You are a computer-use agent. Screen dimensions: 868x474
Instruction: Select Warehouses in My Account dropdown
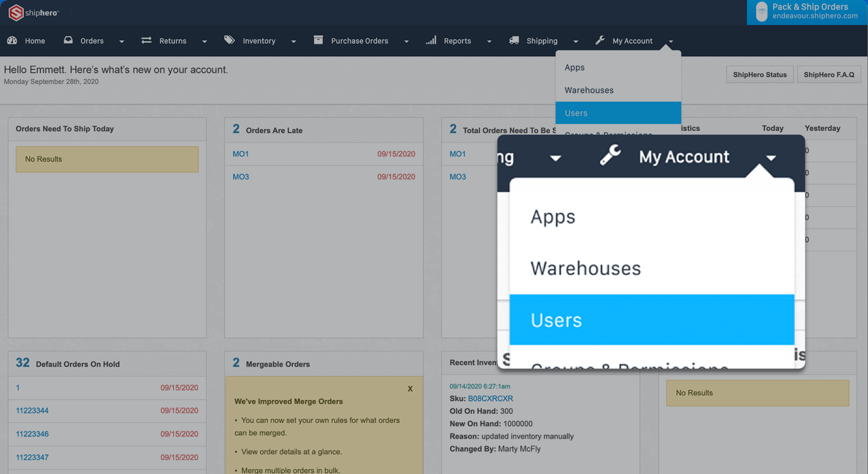(x=618, y=90)
